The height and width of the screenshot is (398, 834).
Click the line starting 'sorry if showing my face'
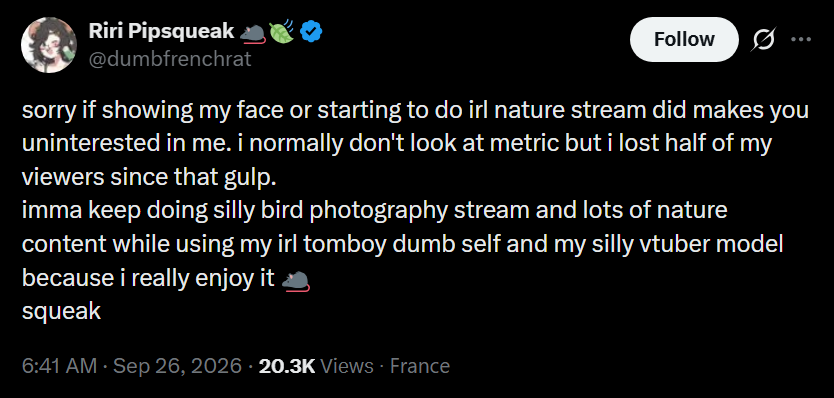coord(415,111)
